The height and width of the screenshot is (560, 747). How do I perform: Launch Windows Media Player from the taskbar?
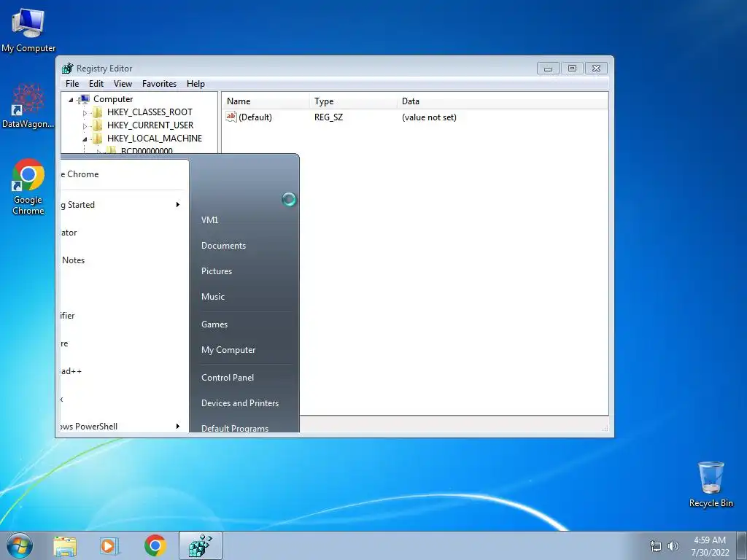109,546
